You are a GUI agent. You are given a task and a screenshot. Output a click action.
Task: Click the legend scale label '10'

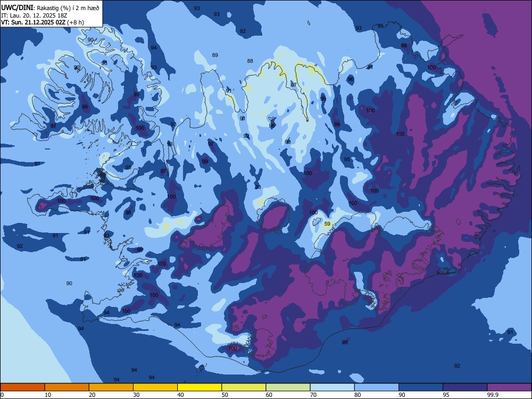coord(48,395)
